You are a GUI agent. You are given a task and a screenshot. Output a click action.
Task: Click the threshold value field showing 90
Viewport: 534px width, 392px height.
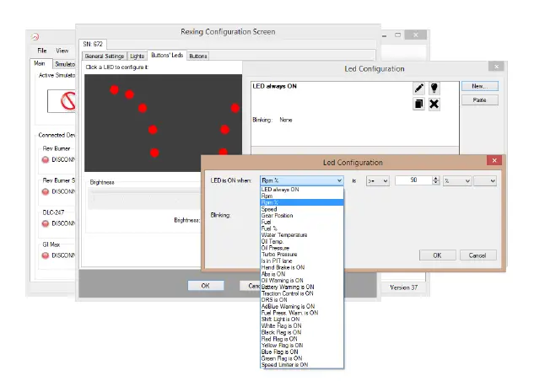[x=412, y=180]
